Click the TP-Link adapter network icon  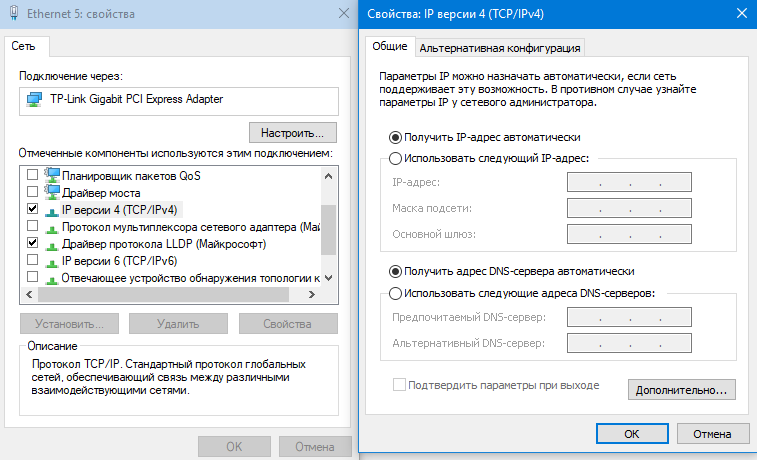(34, 100)
